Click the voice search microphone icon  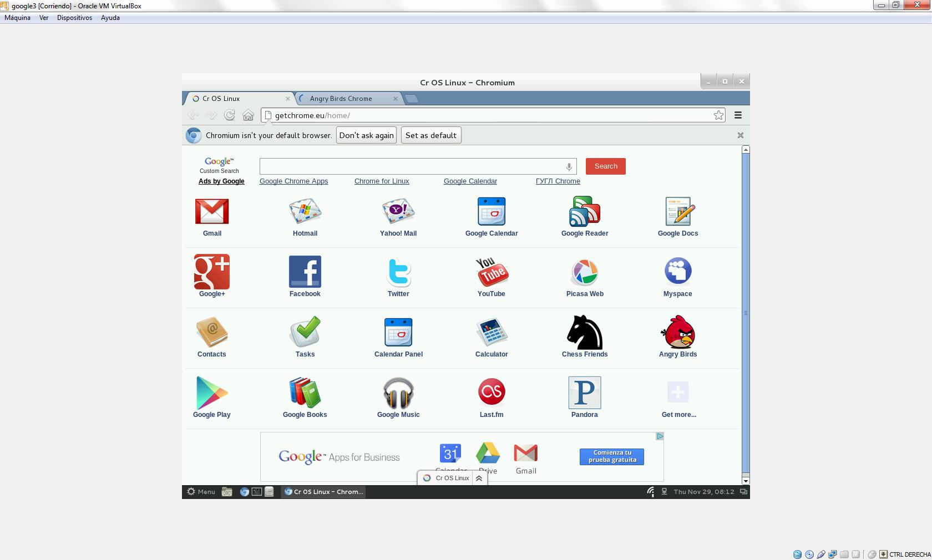(569, 167)
